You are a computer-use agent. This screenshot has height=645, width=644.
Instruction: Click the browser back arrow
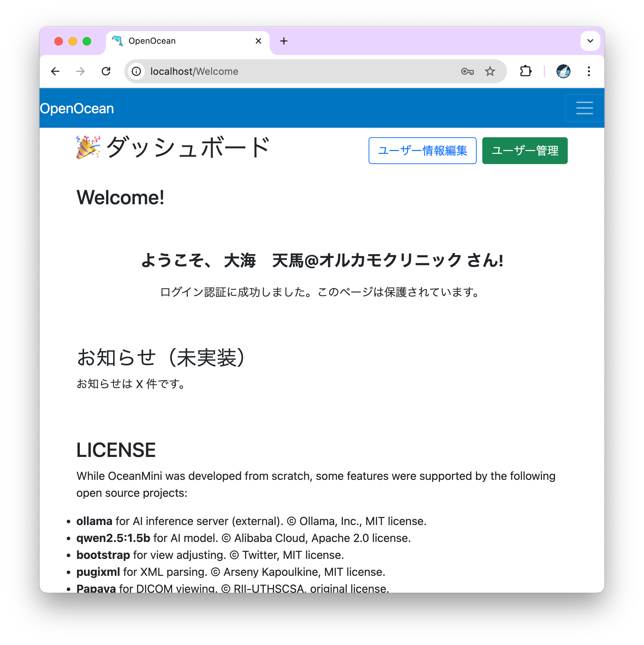[x=55, y=72]
